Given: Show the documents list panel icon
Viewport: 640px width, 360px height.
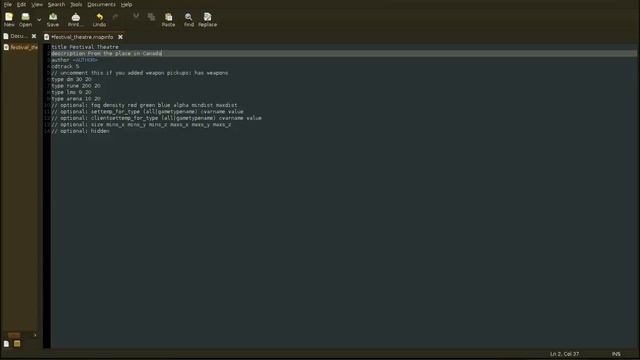Looking at the screenshot, I should coord(6,344).
